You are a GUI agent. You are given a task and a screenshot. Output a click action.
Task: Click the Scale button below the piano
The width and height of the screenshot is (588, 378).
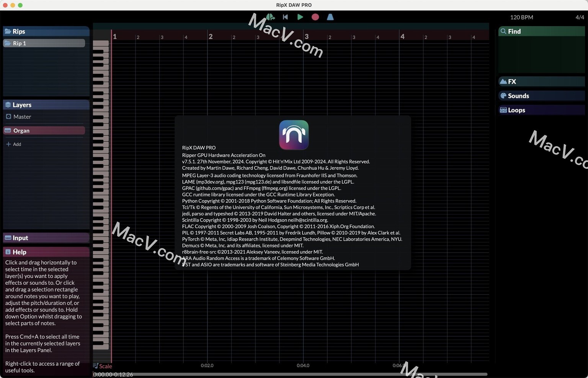point(102,366)
